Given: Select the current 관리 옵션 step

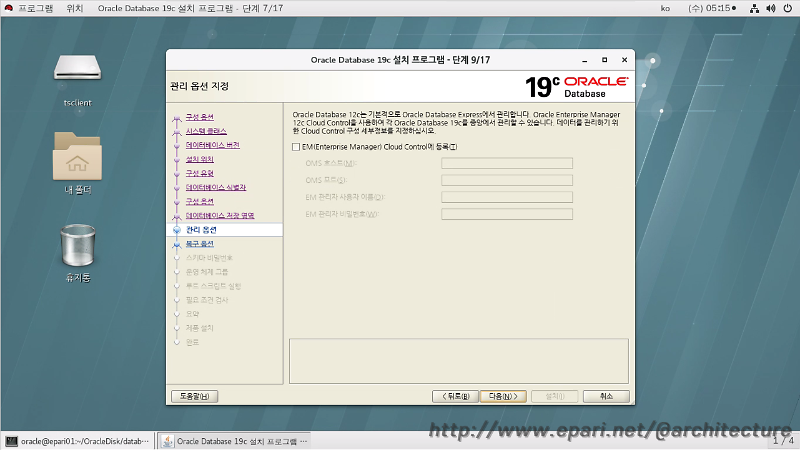Looking at the screenshot, I should click(x=201, y=230).
